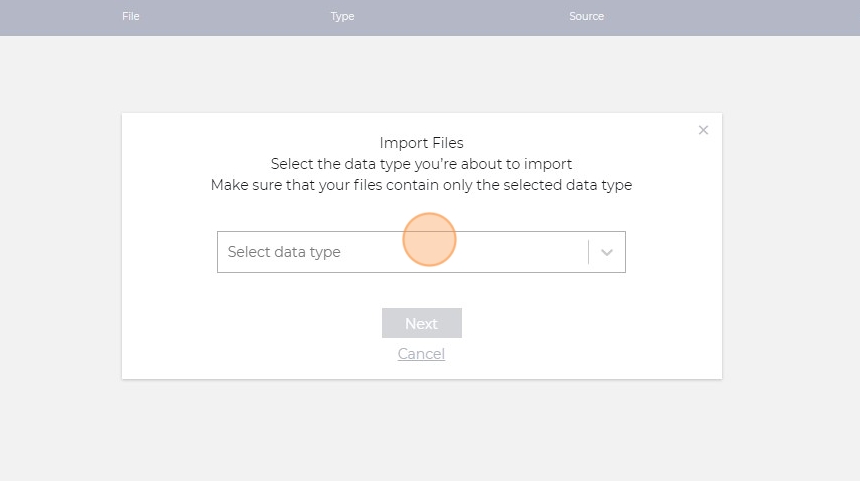Click the gray backdrop left of the dialog
Screen dimensions: 860x481
tap(60, 250)
